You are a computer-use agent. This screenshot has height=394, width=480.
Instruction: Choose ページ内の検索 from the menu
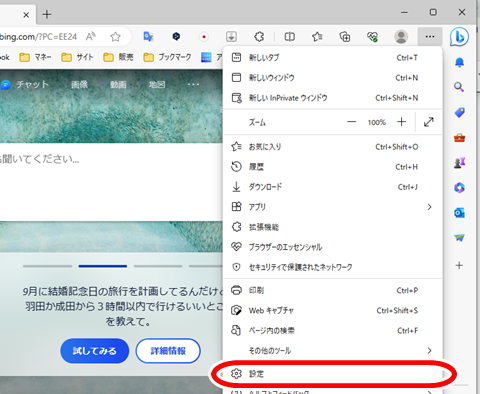pos(333,330)
